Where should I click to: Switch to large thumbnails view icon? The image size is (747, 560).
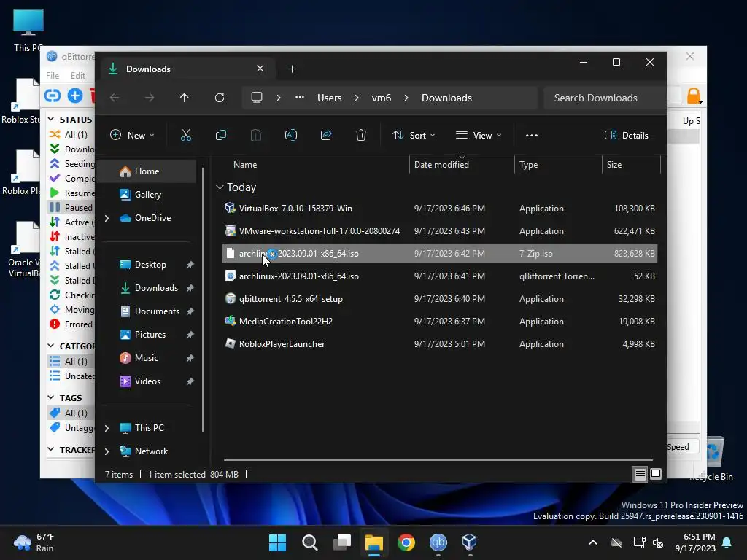click(x=656, y=474)
